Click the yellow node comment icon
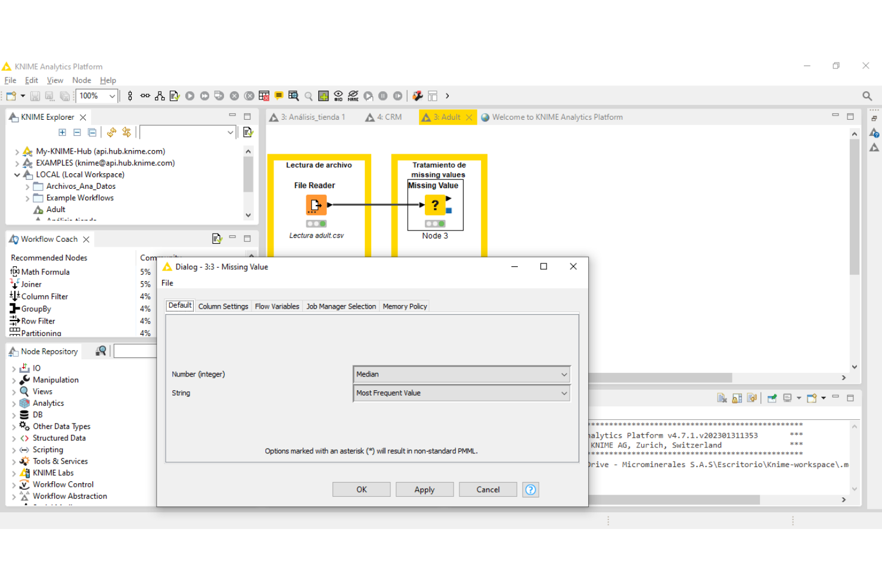 tap(278, 95)
